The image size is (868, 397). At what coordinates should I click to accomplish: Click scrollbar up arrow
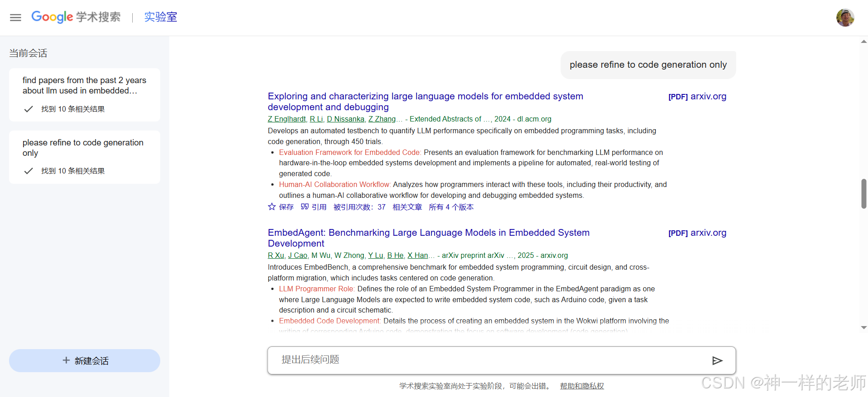click(x=863, y=42)
